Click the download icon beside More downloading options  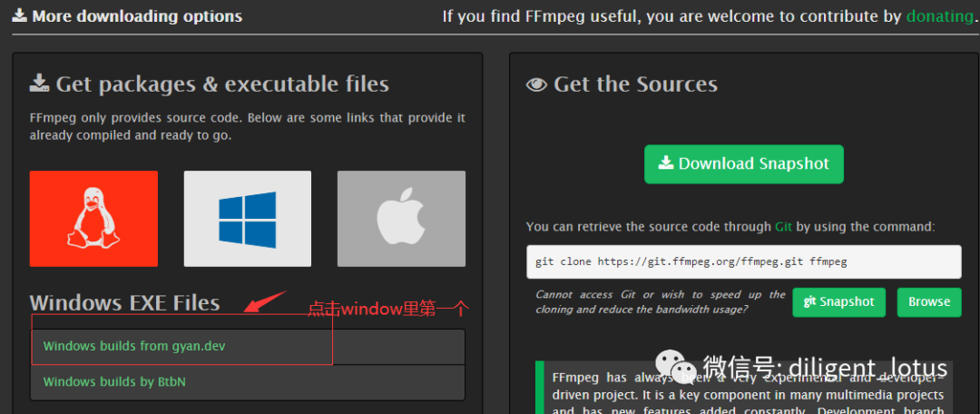(19, 15)
